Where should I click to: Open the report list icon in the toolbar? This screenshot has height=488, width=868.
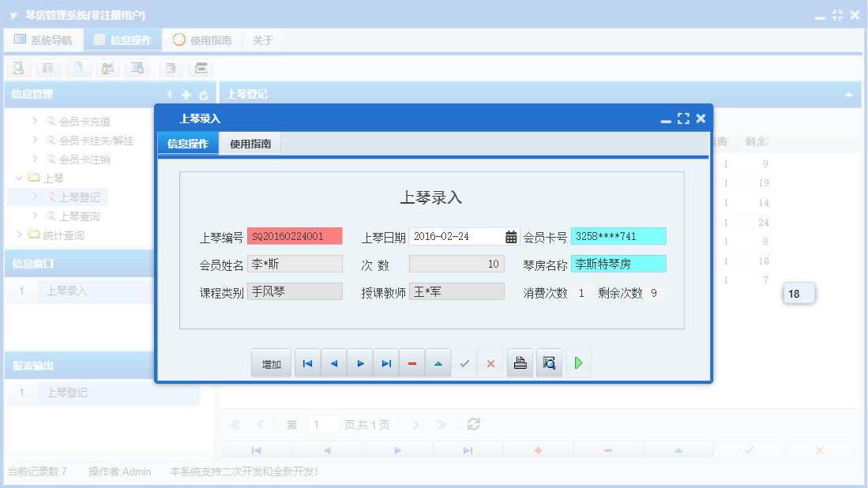pyautogui.click(x=47, y=68)
